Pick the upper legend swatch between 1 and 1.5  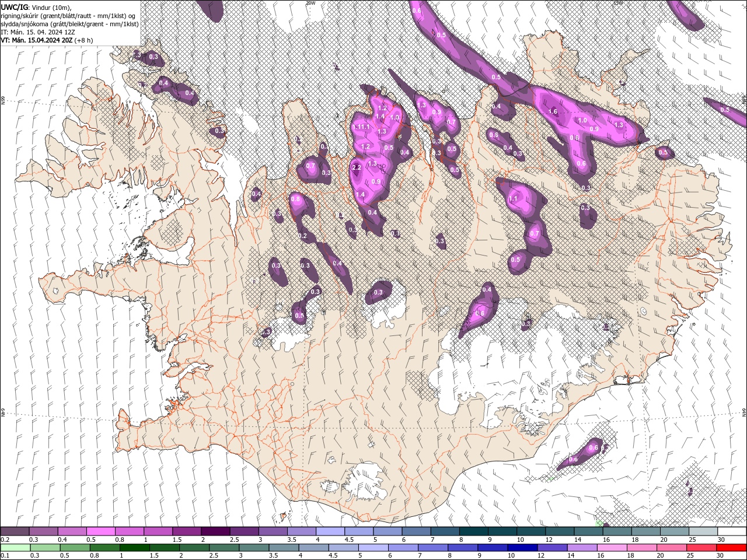tap(158, 531)
